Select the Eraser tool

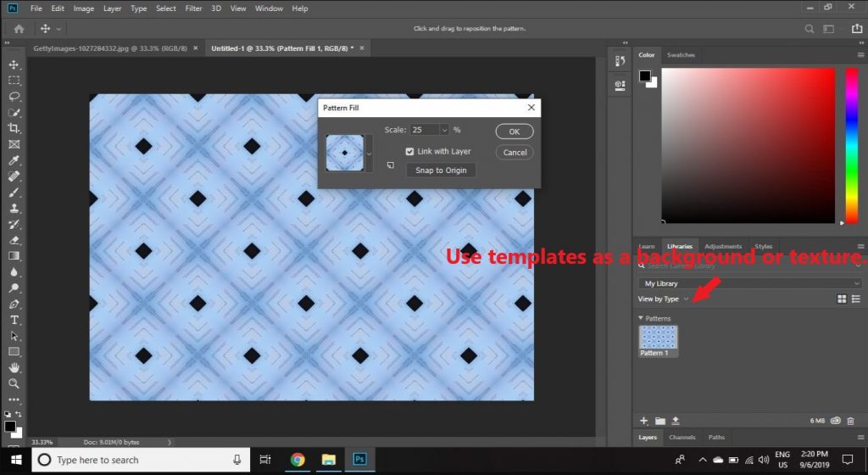pyautogui.click(x=14, y=240)
